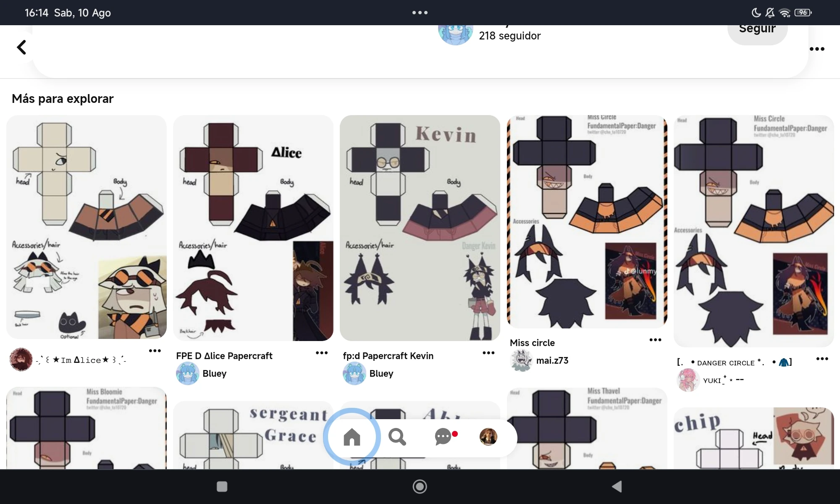Open options for fp:d Papercraft Kevin pin
840x504 pixels.
488,353
